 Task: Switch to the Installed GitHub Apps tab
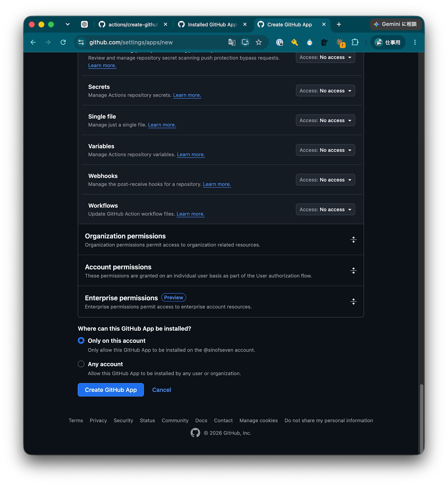(212, 24)
